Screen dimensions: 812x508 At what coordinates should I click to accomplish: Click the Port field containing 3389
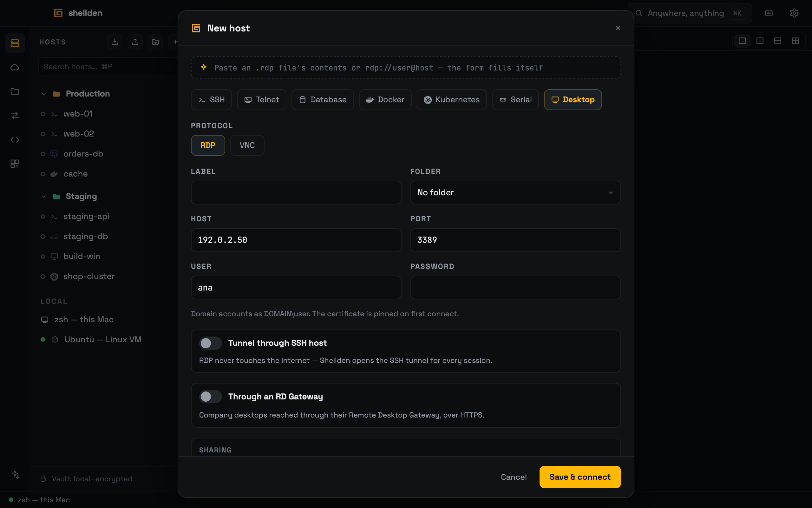click(x=515, y=240)
